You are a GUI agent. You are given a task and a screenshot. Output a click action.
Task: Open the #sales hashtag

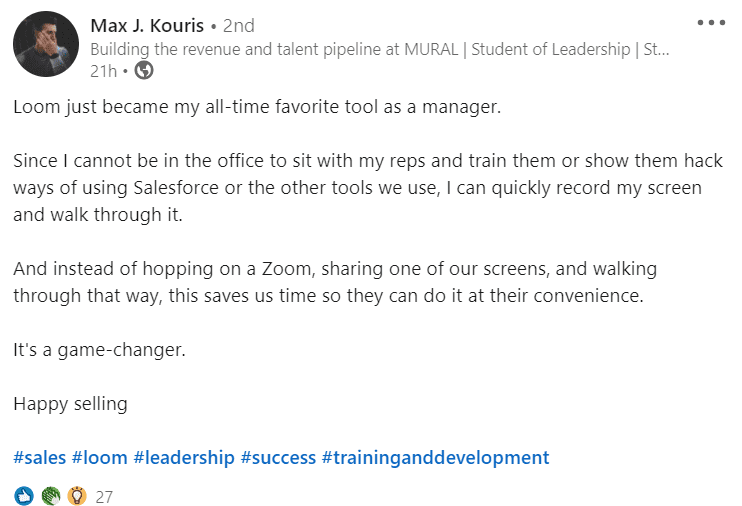point(40,458)
